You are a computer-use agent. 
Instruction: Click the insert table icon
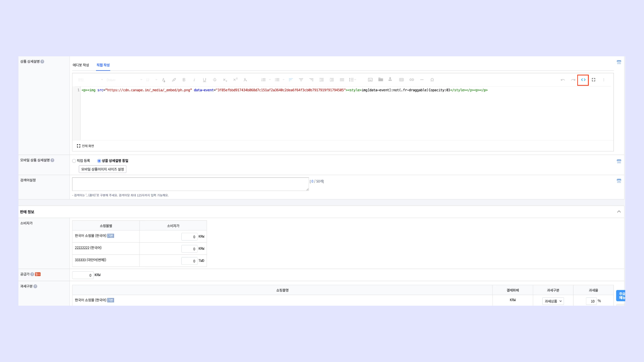tap(401, 80)
